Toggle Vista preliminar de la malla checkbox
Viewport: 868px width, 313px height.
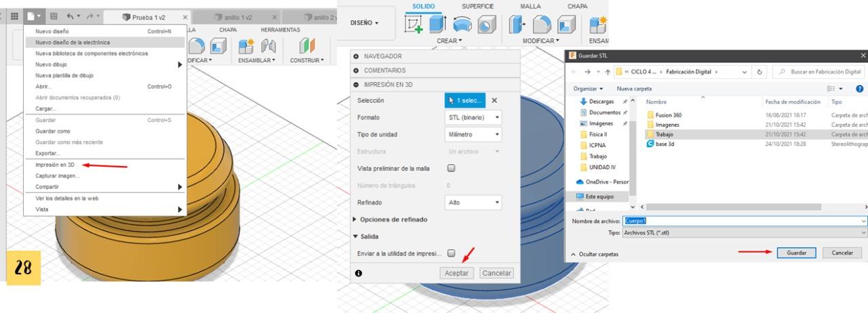pyautogui.click(x=452, y=168)
